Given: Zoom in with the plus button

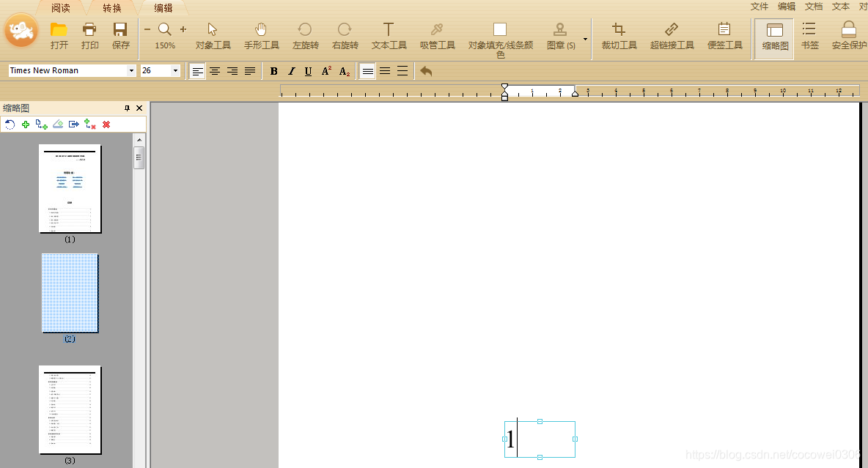Looking at the screenshot, I should point(183,29).
